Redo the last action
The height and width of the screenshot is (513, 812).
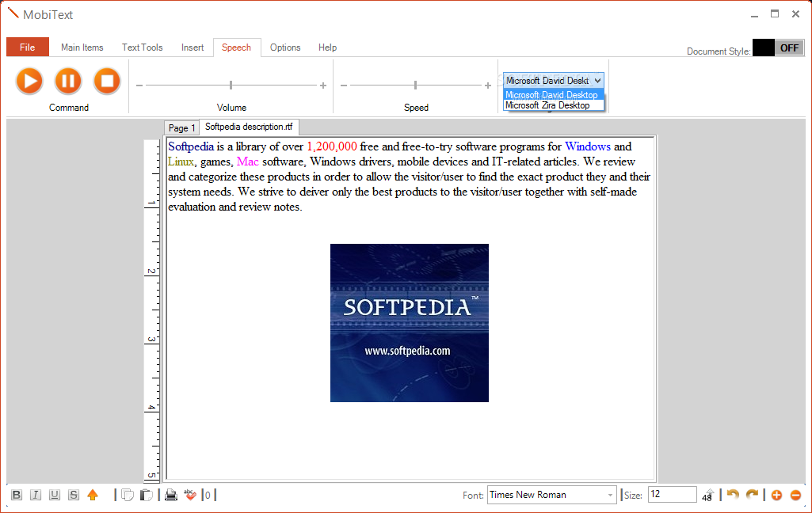click(752, 495)
